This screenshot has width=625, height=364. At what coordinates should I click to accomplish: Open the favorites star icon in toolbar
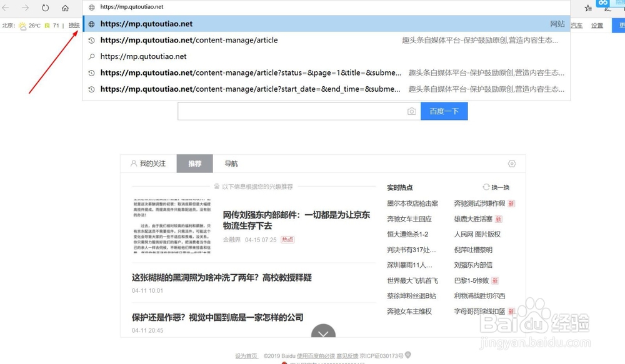588,7
